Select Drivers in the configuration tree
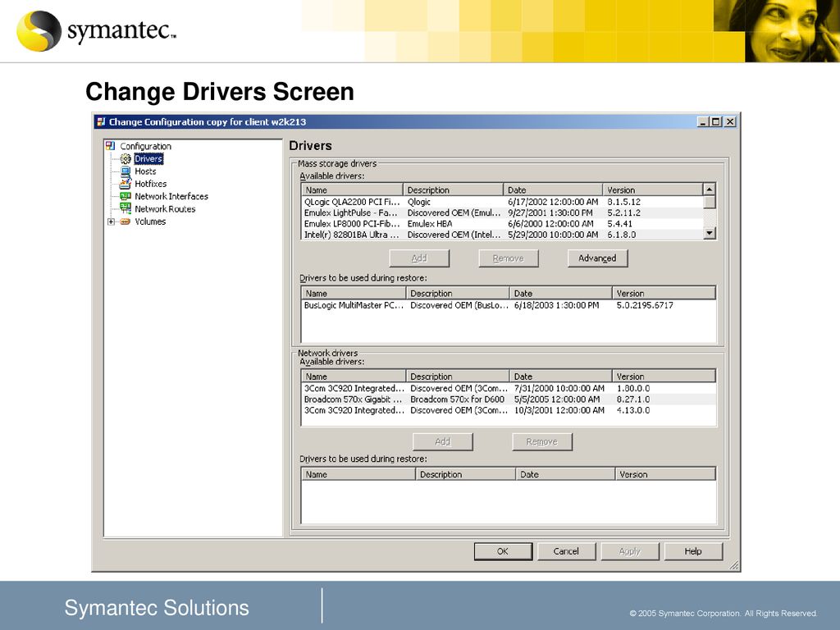This screenshot has width=840, height=630. tap(148, 158)
